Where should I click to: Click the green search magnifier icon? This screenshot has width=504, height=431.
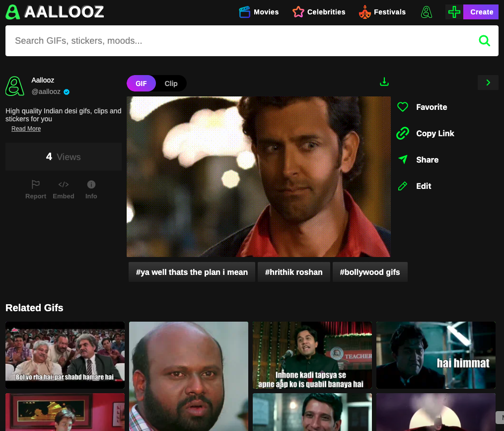click(485, 41)
